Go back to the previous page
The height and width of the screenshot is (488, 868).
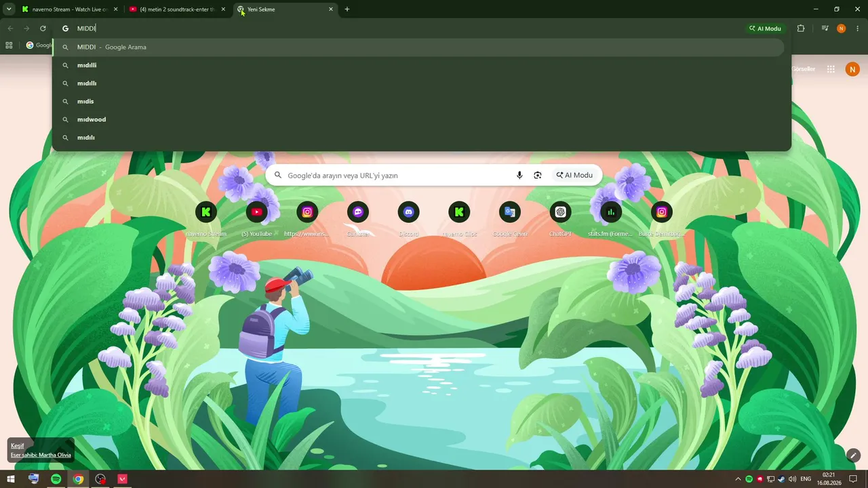(x=10, y=28)
